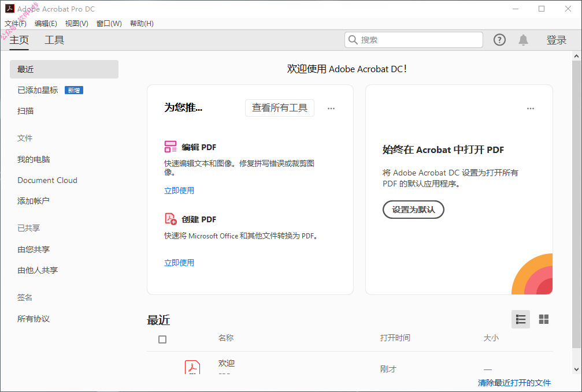
Task: Click the search magnifier icon
Action: (353, 40)
